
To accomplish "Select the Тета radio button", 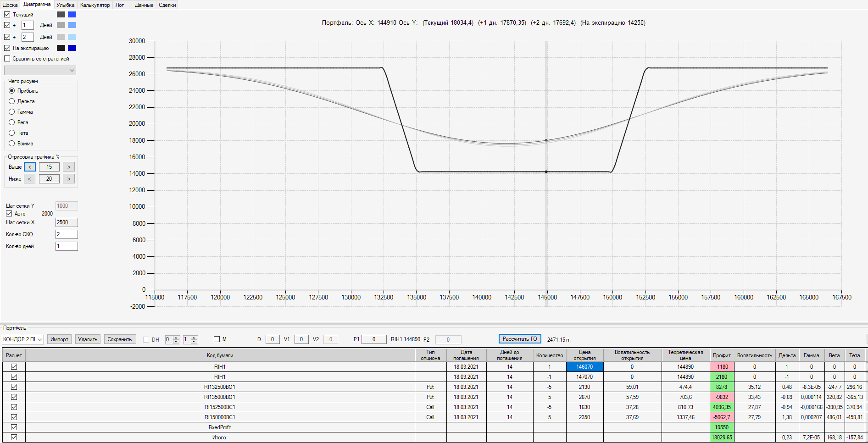I will pyautogui.click(x=12, y=133).
